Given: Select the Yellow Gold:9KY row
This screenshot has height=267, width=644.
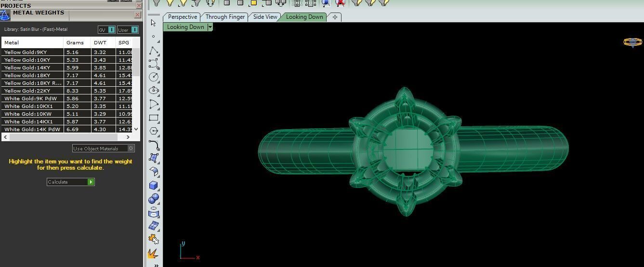Looking at the screenshot, I should coord(67,52).
